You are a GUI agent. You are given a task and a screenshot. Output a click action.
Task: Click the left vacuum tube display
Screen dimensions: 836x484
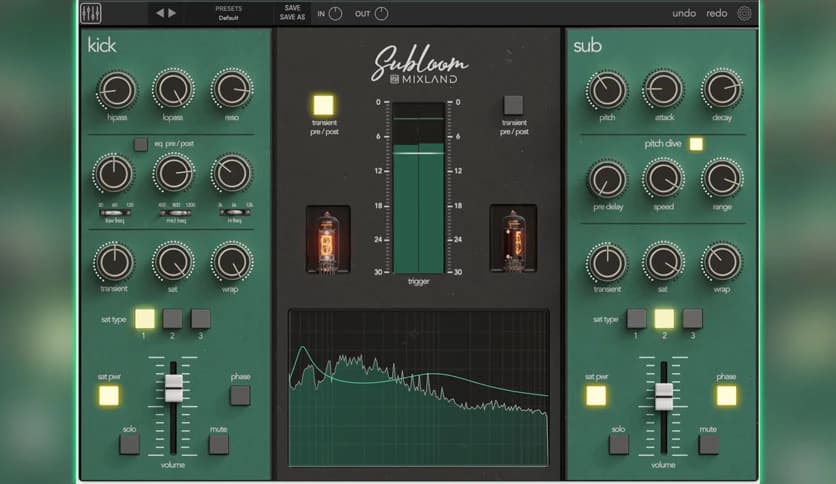coord(328,239)
